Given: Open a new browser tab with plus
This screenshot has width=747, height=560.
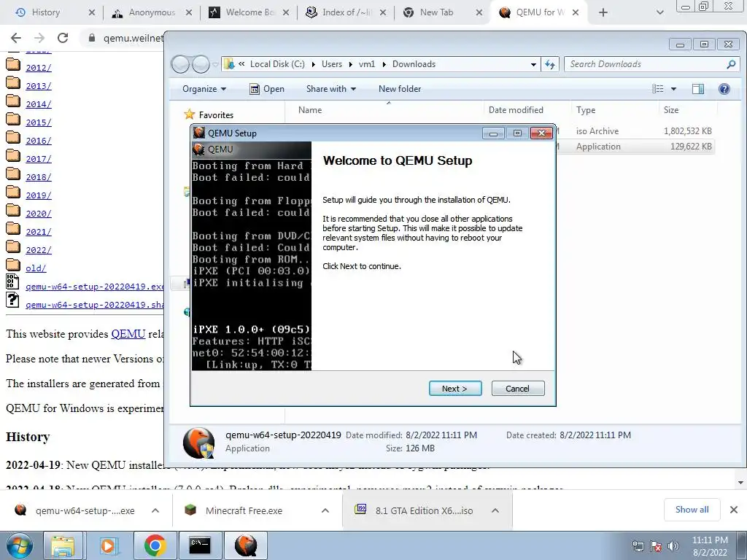Looking at the screenshot, I should tap(603, 12).
